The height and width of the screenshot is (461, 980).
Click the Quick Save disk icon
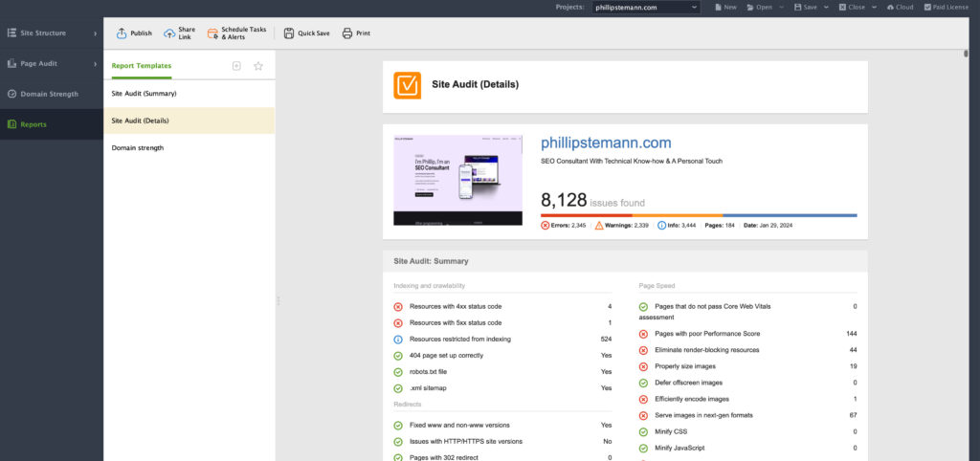(289, 33)
